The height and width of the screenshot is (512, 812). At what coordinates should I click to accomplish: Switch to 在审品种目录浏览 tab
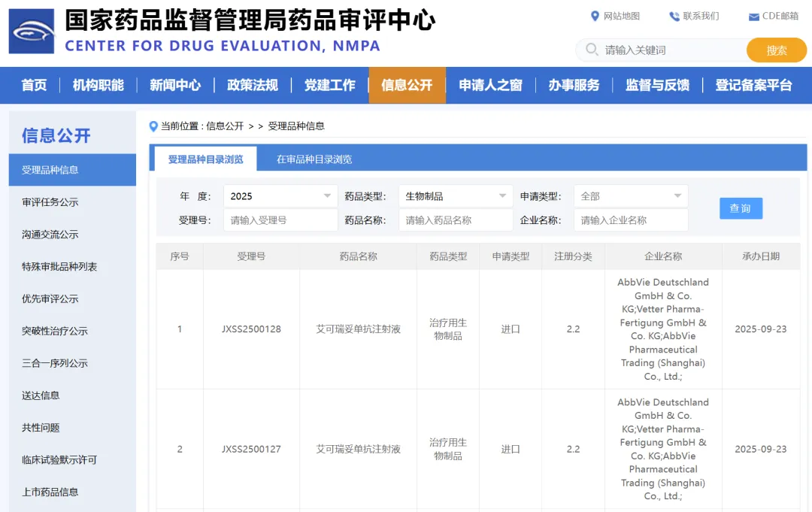point(314,159)
